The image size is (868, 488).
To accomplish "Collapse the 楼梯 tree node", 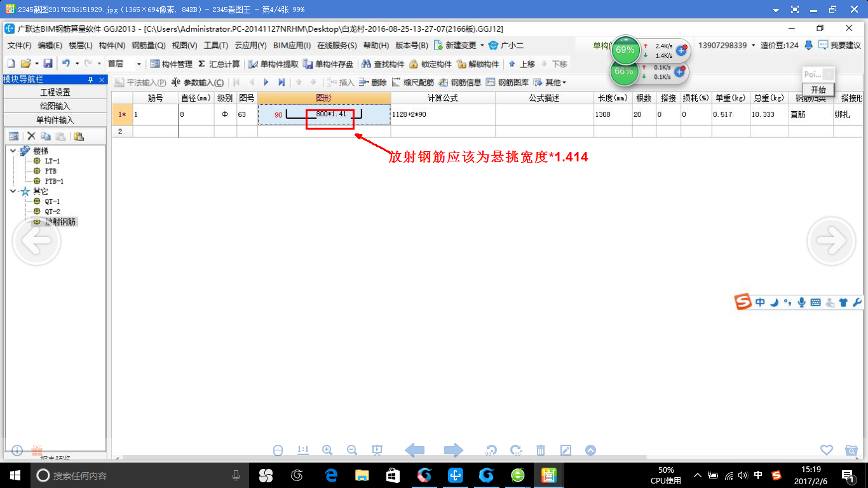I will pos(13,151).
